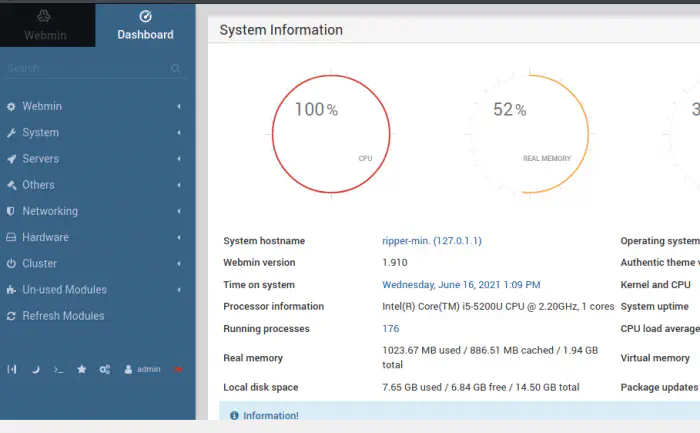
Task: Click the Refresh Modules icon
Action: point(12,316)
